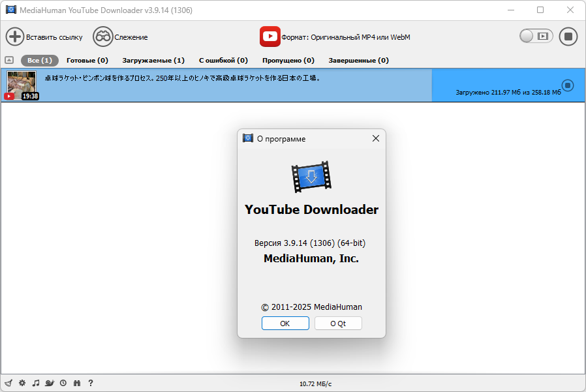Select the Пропущено (0) tab

point(288,61)
